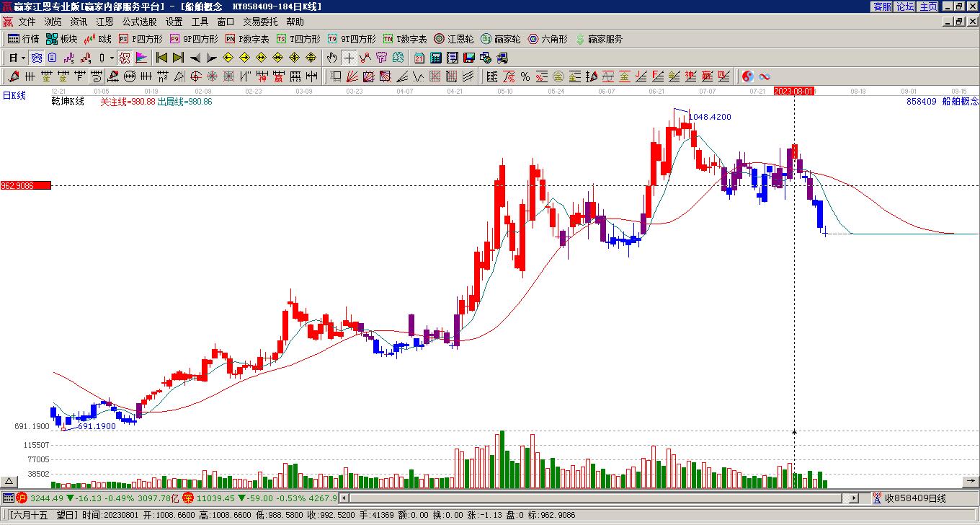The width and height of the screenshot is (980, 525).
Task: Open the yin-yang taiji icon
Action: 748,76
